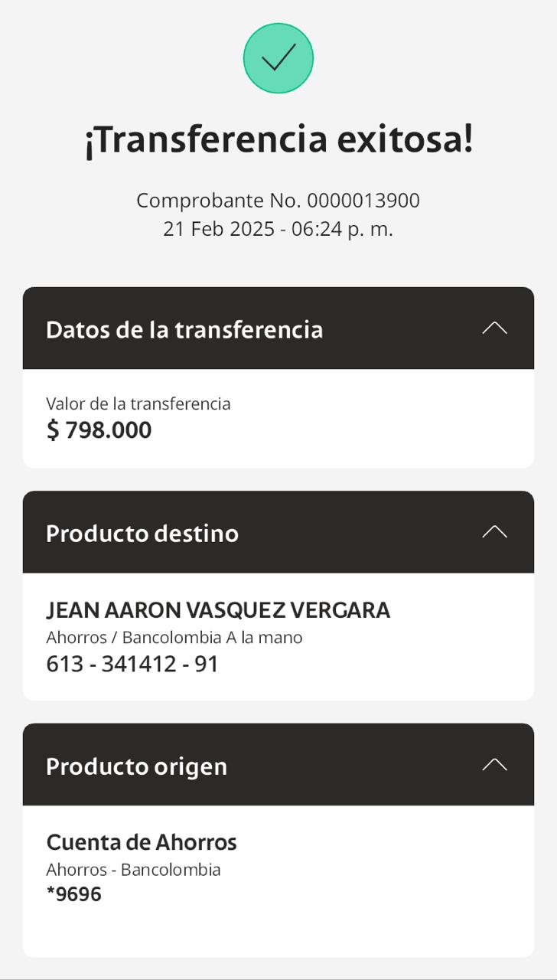Tap the Datos de la transferencia header title

click(x=184, y=330)
